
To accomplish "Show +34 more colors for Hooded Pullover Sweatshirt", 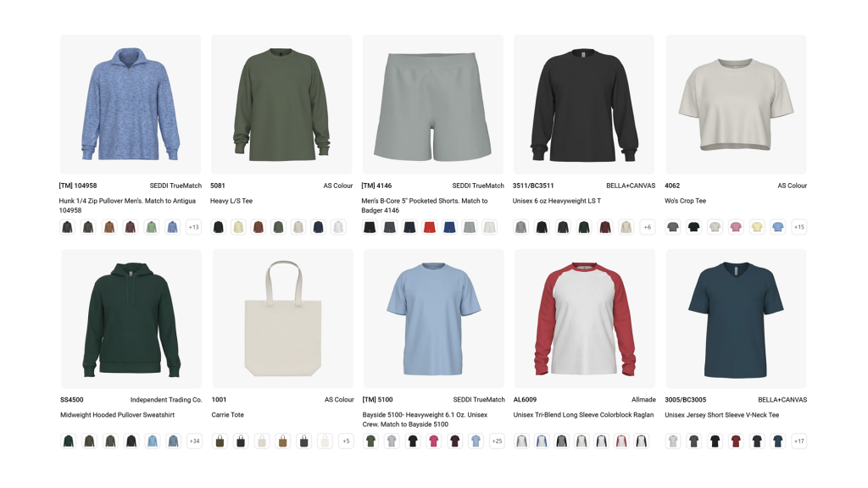I will pos(194,441).
